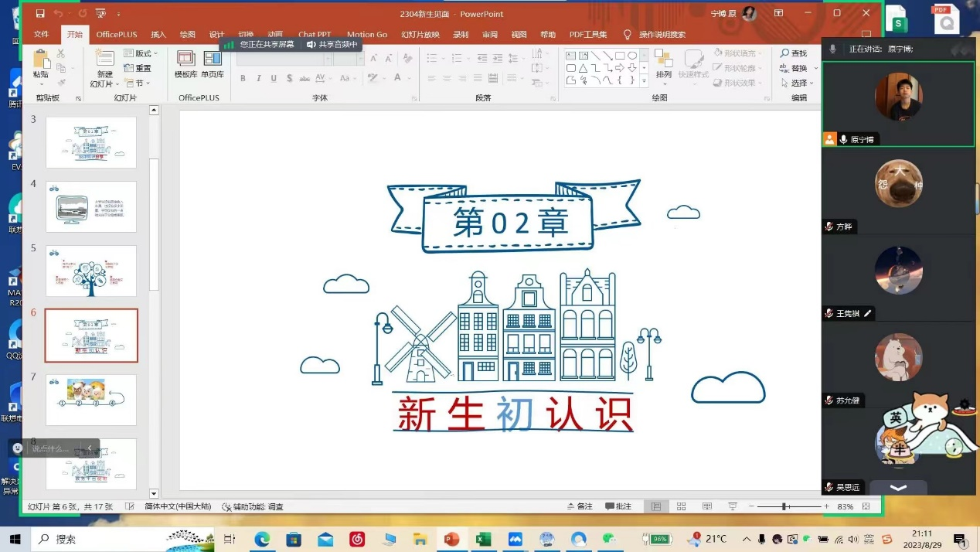Click the zoom slider in status bar
Viewport: 980px width, 552px height.
pos(784,506)
